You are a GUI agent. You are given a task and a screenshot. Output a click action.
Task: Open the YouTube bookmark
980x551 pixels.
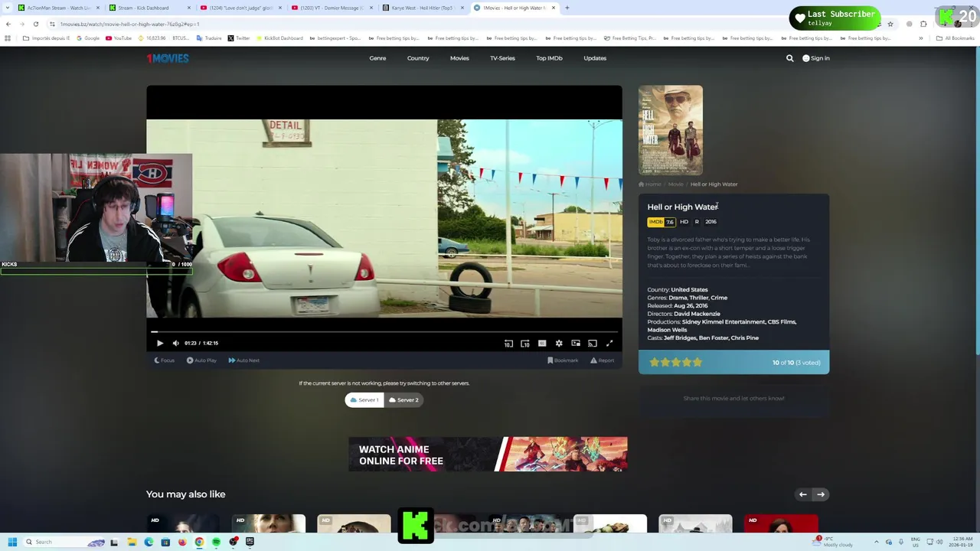[x=118, y=38]
